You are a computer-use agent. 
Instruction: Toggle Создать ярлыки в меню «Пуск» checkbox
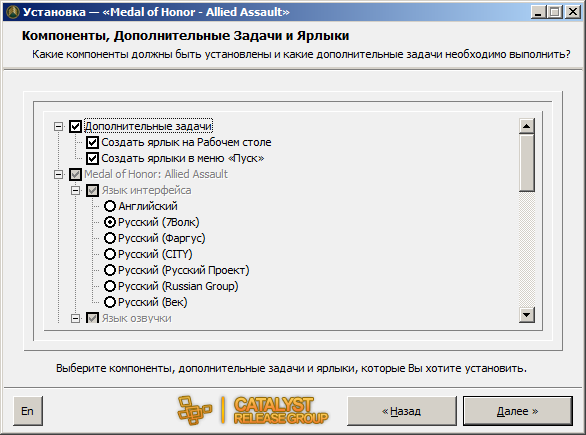click(x=92, y=158)
